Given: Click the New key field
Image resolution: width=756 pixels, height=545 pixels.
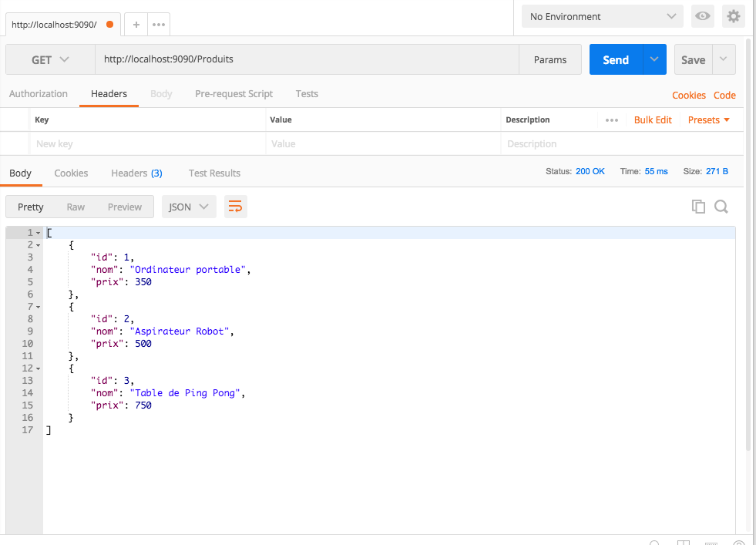Looking at the screenshot, I should click(x=147, y=143).
